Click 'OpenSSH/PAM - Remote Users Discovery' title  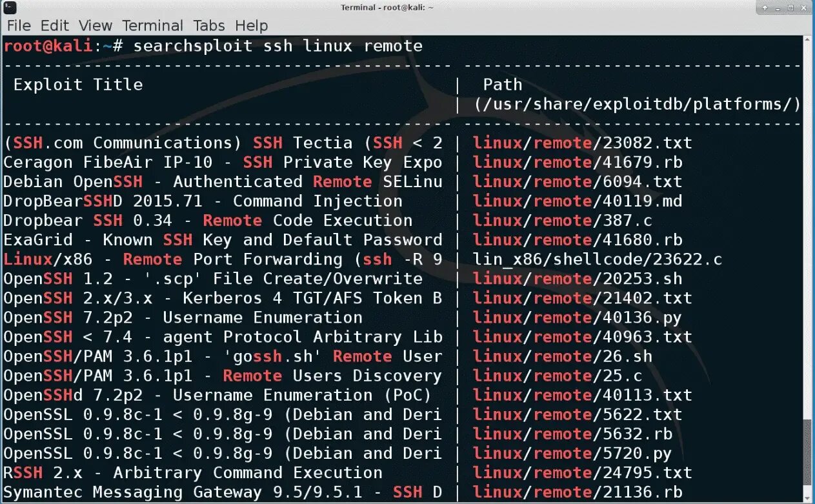click(223, 376)
